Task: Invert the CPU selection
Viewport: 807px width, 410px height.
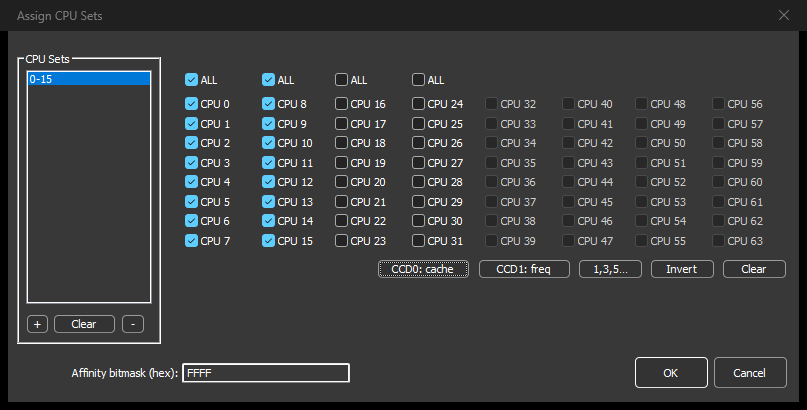Action: pyautogui.click(x=682, y=269)
